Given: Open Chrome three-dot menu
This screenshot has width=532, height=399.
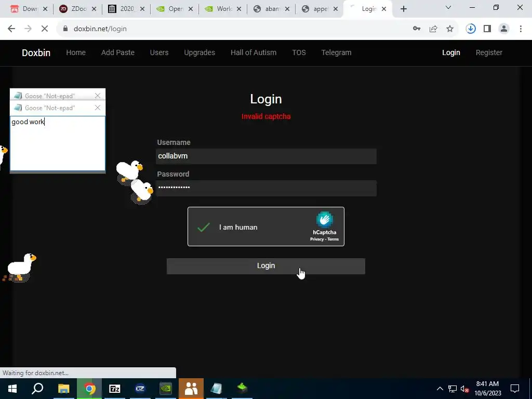Looking at the screenshot, I should (521, 29).
